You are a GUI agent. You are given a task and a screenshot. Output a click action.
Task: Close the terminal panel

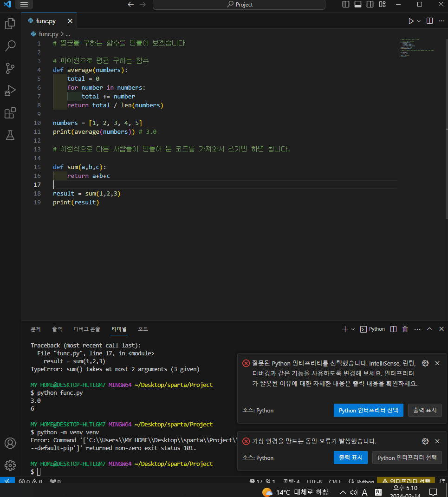[442, 329]
